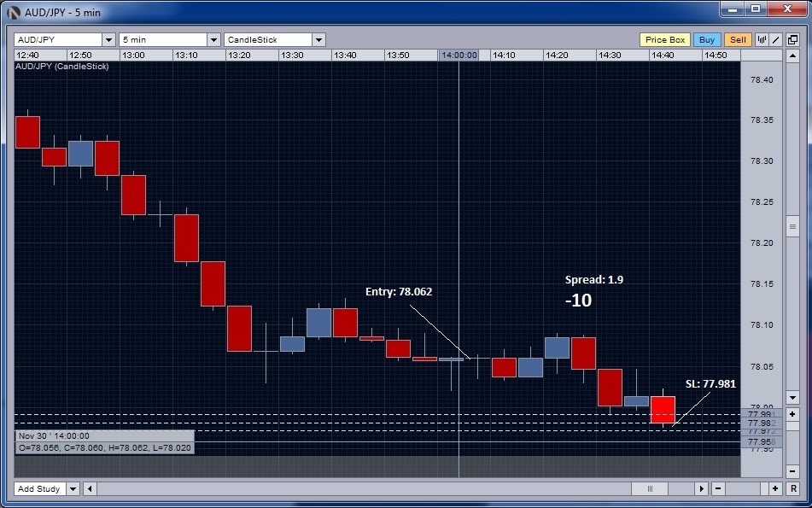The height and width of the screenshot is (508, 812).
Task: Click the AUD/JPY (CandleStick) chart legend
Action: [x=62, y=67]
